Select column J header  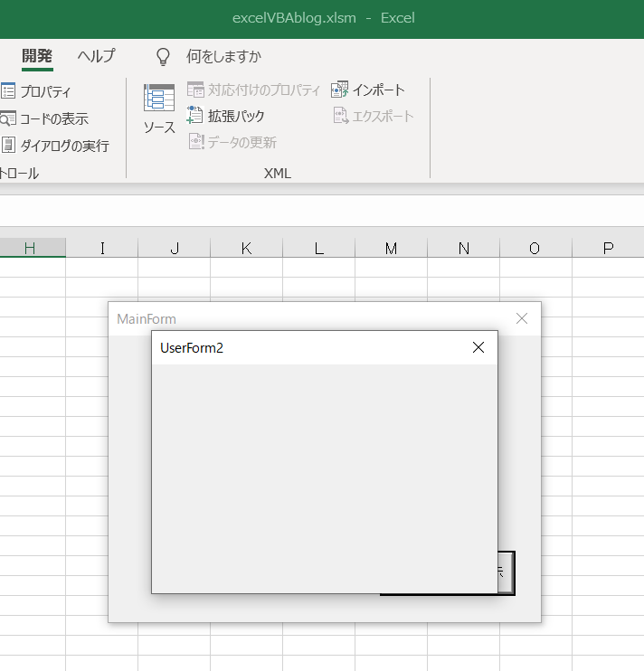(x=175, y=248)
